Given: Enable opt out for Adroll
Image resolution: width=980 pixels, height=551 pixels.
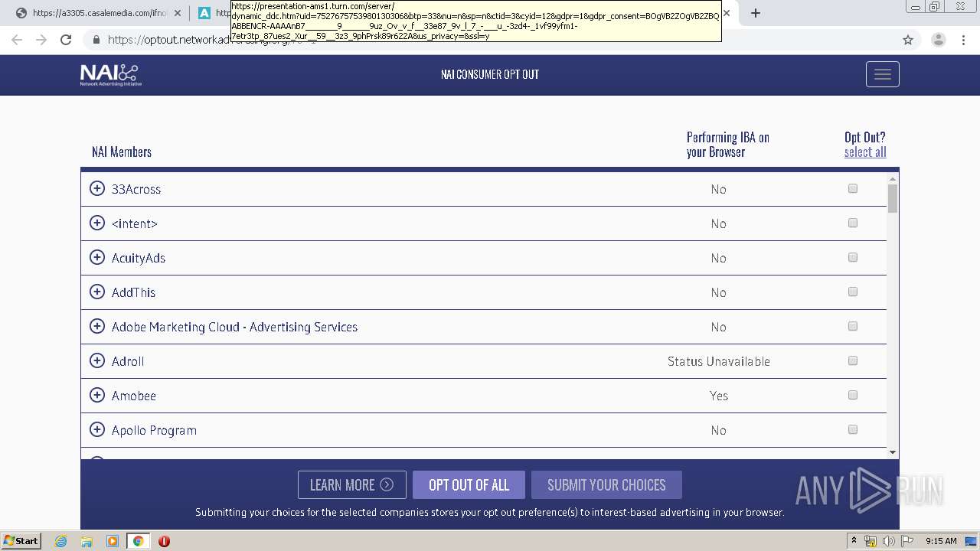Looking at the screenshot, I should (x=853, y=360).
